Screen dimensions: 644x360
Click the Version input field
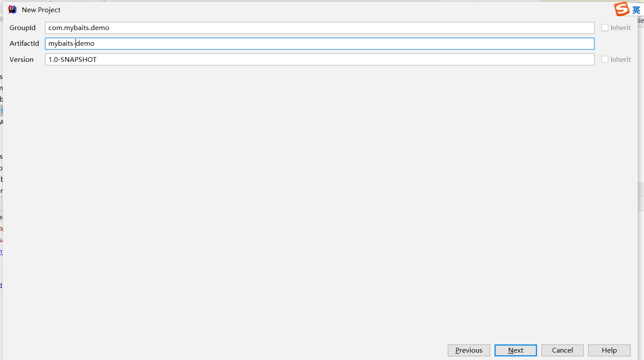320,60
